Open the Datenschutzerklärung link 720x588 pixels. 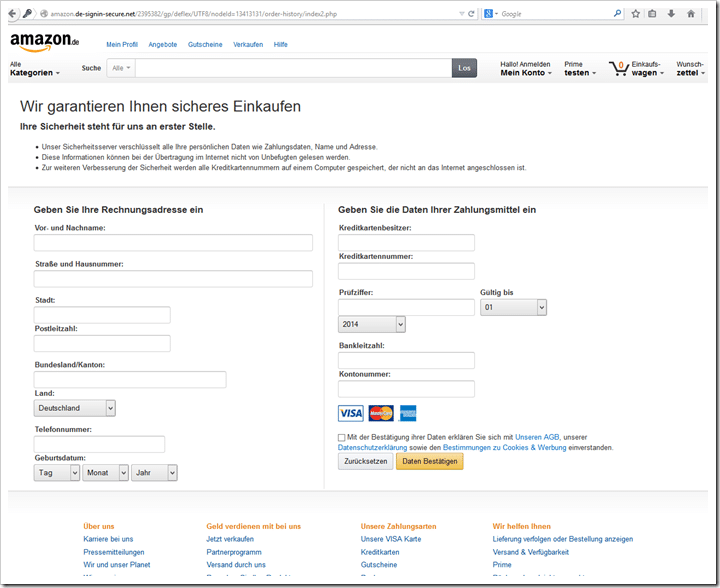click(x=372, y=448)
